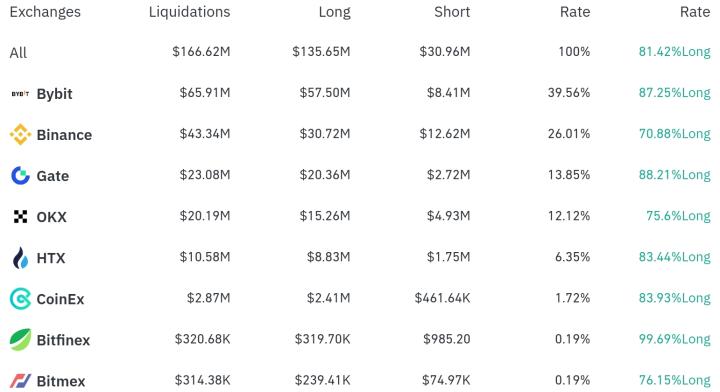The image size is (720, 392).
Task: Click the Binance yellow diamond logo
Action: tap(20, 134)
